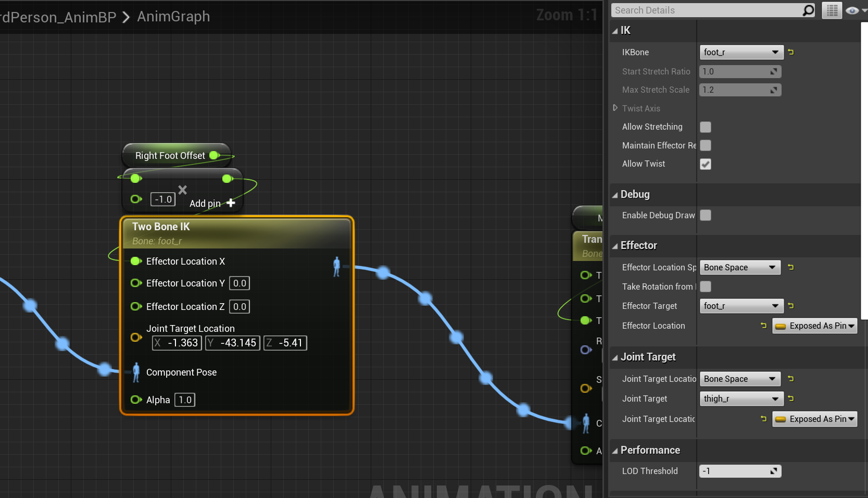868x498 pixels.
Task: Collapse the IK category
Action: pos(615,31)
